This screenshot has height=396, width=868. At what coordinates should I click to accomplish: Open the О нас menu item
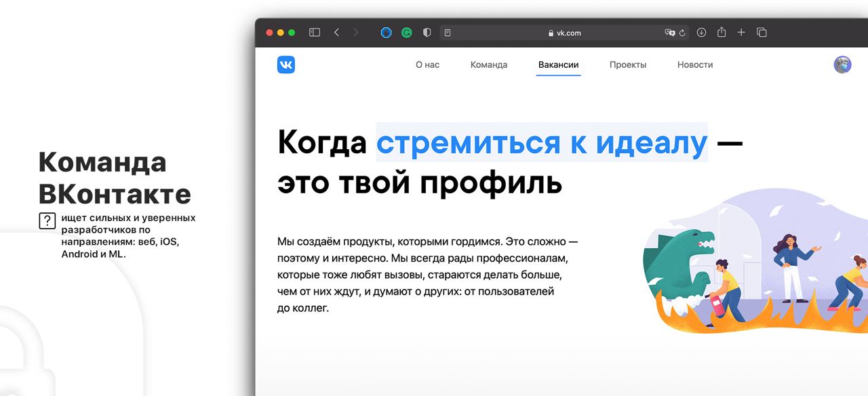pos(427,65)
